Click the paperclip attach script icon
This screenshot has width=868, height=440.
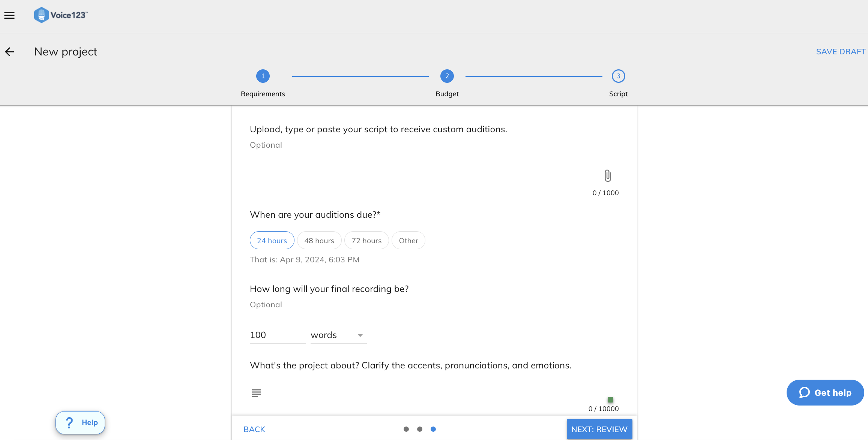[x=608, y=175]
